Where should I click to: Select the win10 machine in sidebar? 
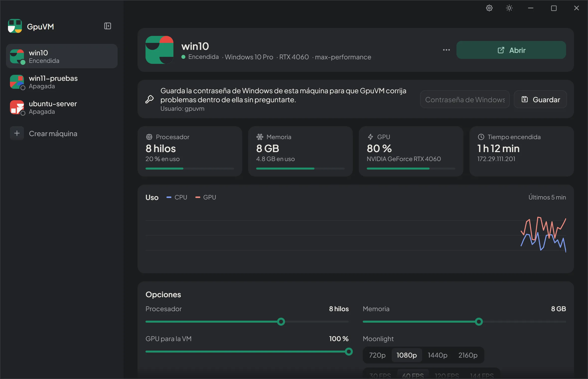click(62, 56)
